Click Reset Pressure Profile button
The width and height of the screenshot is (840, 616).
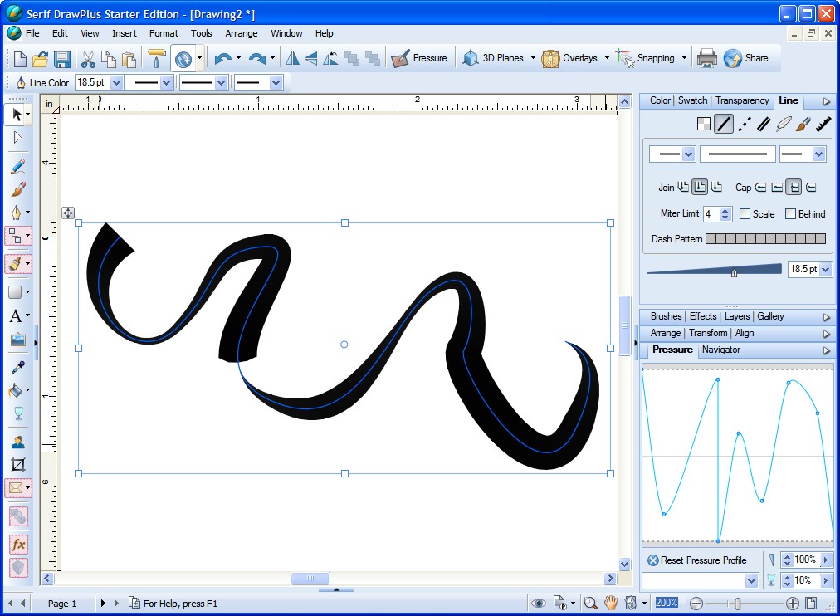(x=697, y=560)
